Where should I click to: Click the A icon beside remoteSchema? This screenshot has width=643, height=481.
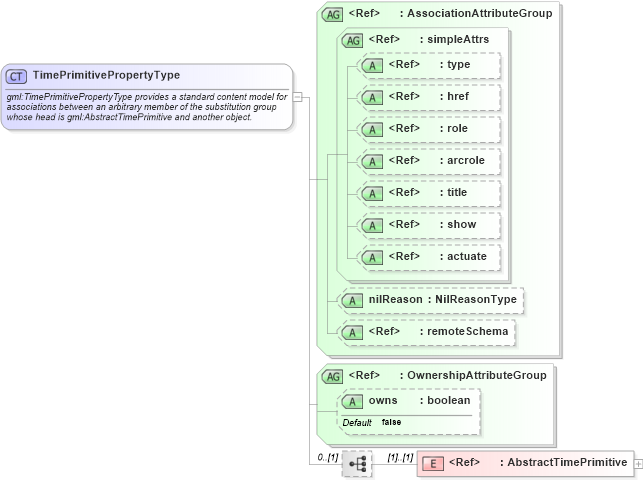(352, 333)
